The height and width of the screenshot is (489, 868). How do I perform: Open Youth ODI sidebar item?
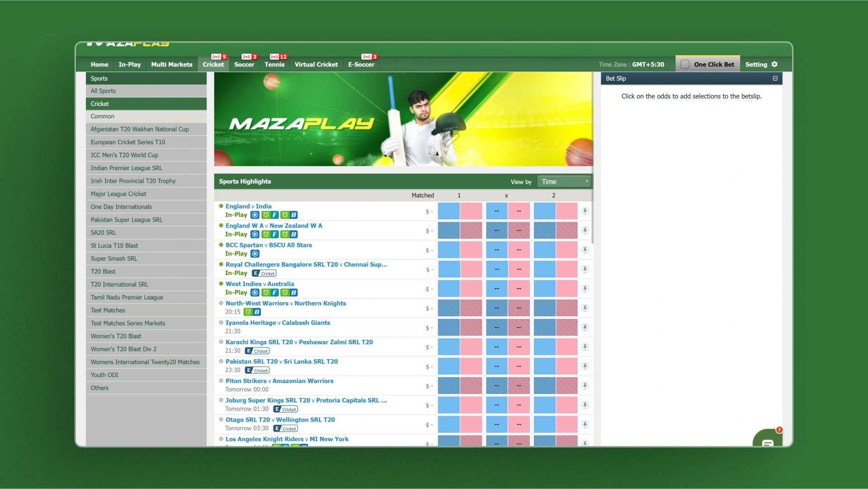pos(146,375)
